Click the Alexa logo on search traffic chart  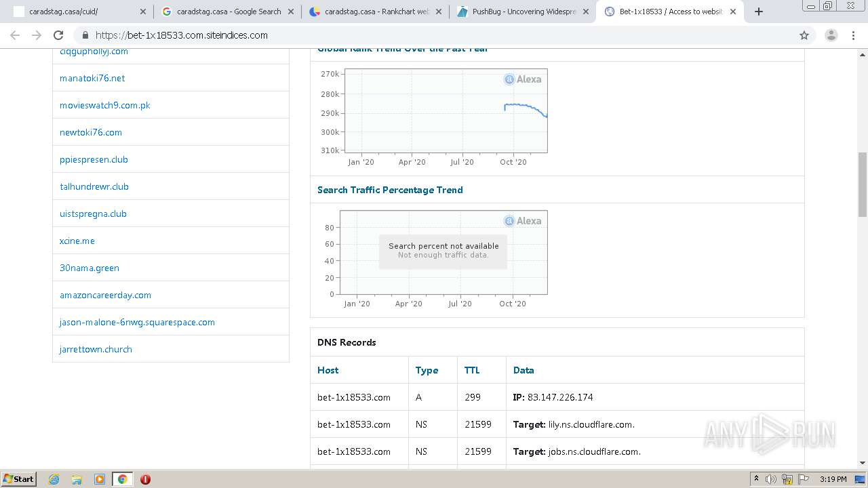pos(523,221)
